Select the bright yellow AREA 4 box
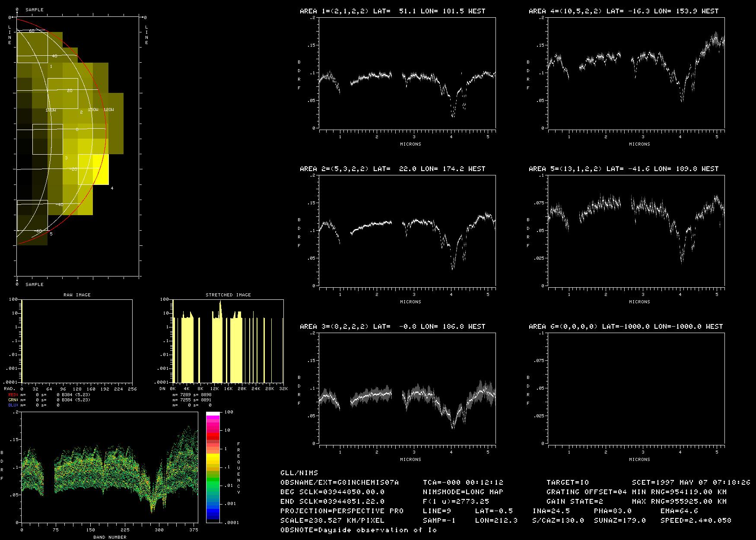 pos(93,169)
